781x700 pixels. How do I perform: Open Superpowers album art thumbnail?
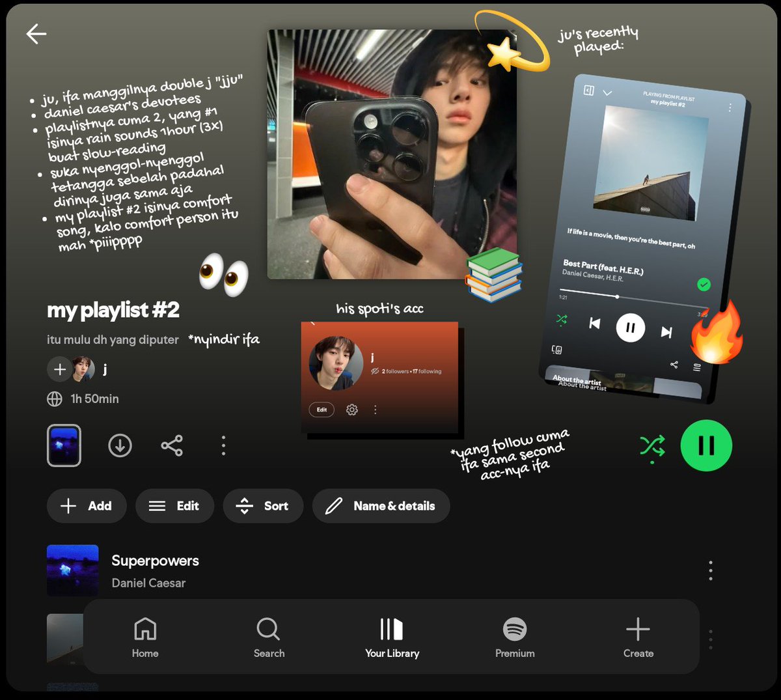click(73, 570)
